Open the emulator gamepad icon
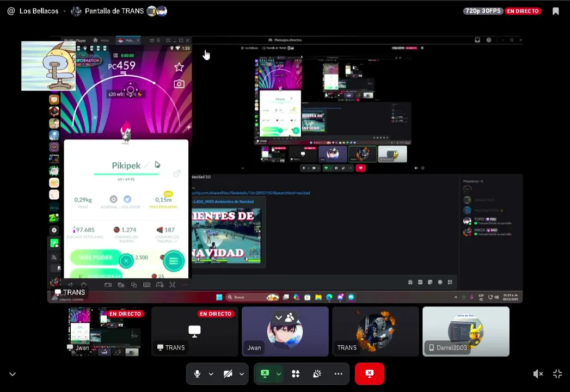The image size is (570, 392). [x=160, y=285]
